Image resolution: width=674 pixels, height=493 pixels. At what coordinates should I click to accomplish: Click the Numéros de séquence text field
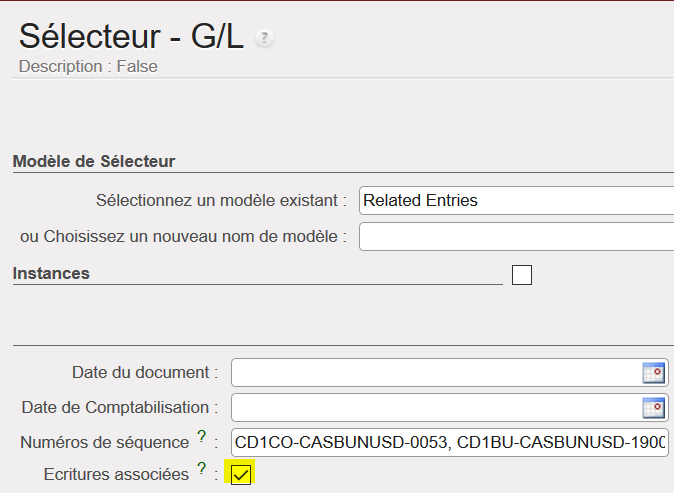point(450,442)
